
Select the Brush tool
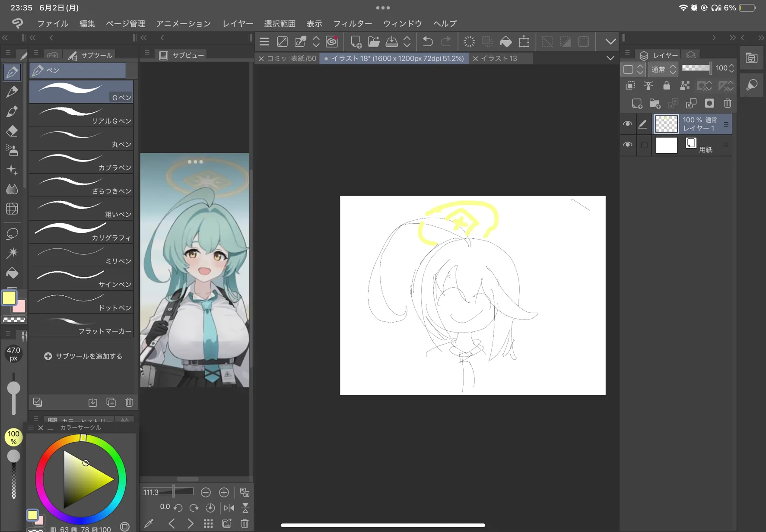(x=12, y=111)
